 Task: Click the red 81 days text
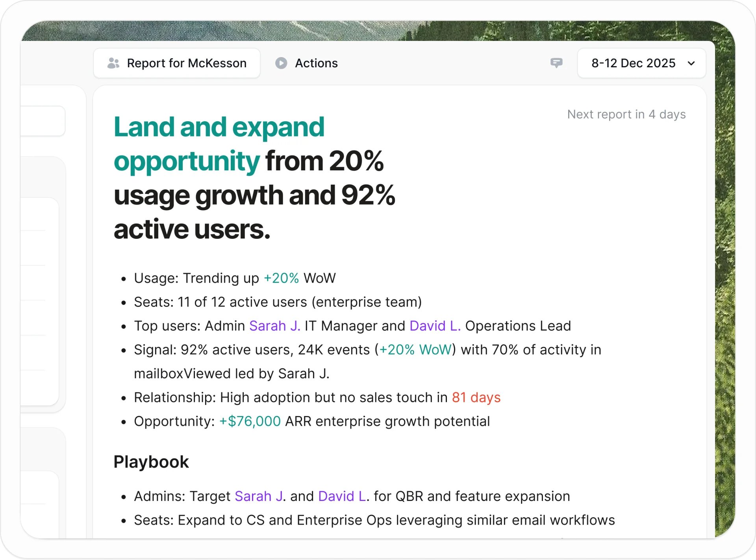pos(476,397)
